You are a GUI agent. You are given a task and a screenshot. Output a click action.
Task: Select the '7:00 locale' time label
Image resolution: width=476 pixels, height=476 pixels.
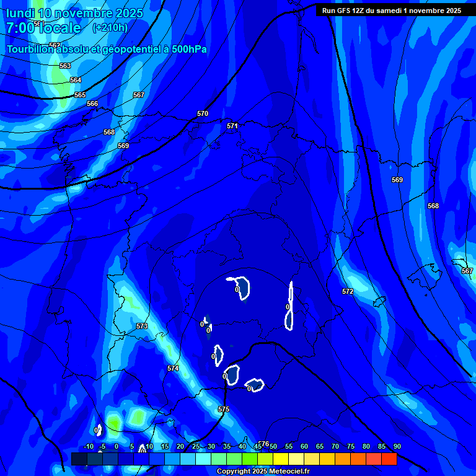[x=43, y=28]
